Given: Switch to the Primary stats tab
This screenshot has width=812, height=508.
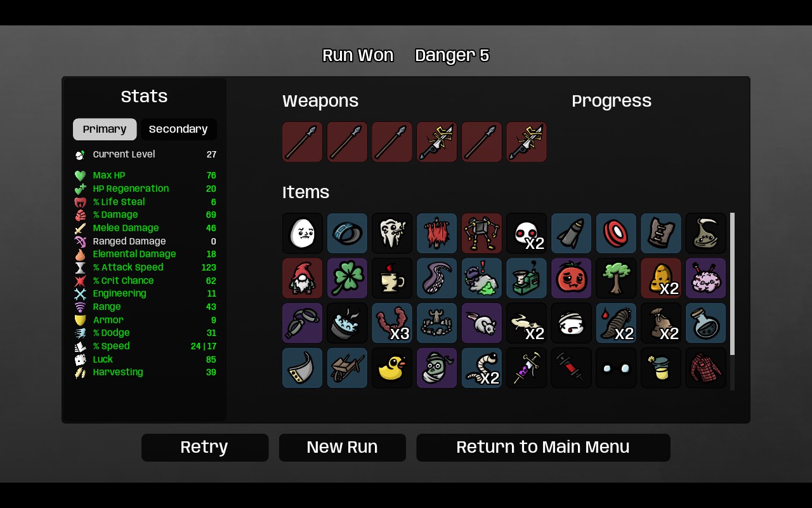Looking at the screenshot, I should point(105,129).
